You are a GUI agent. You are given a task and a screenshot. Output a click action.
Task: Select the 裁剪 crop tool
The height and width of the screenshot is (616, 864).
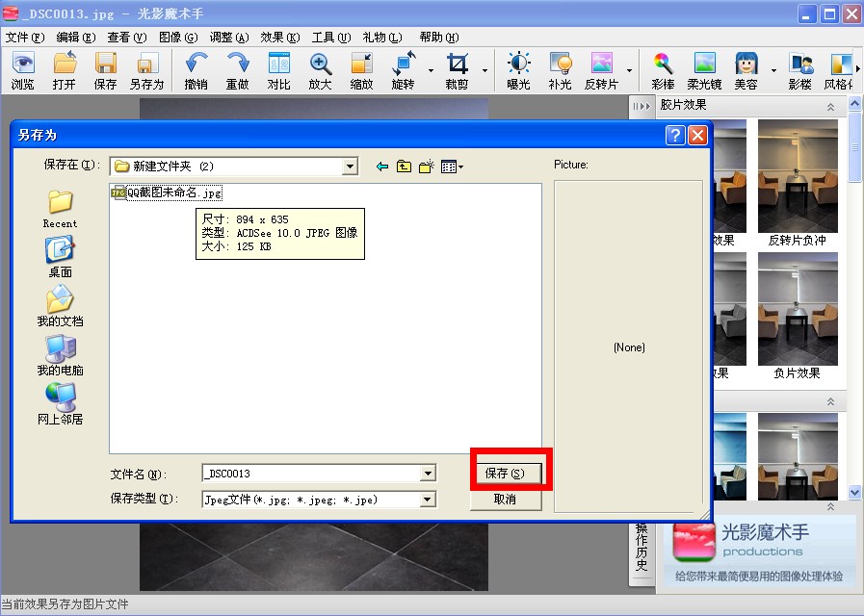[x=457, y=70]
